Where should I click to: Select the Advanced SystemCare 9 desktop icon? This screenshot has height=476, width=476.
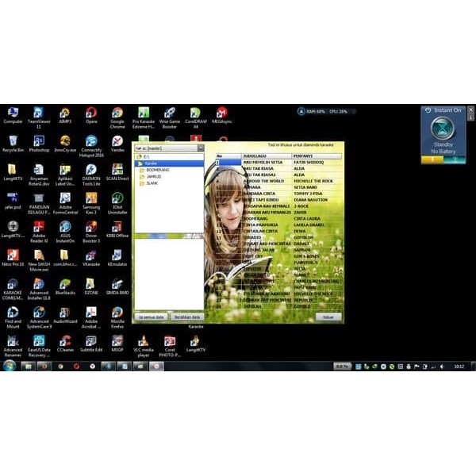click(39, 317)
